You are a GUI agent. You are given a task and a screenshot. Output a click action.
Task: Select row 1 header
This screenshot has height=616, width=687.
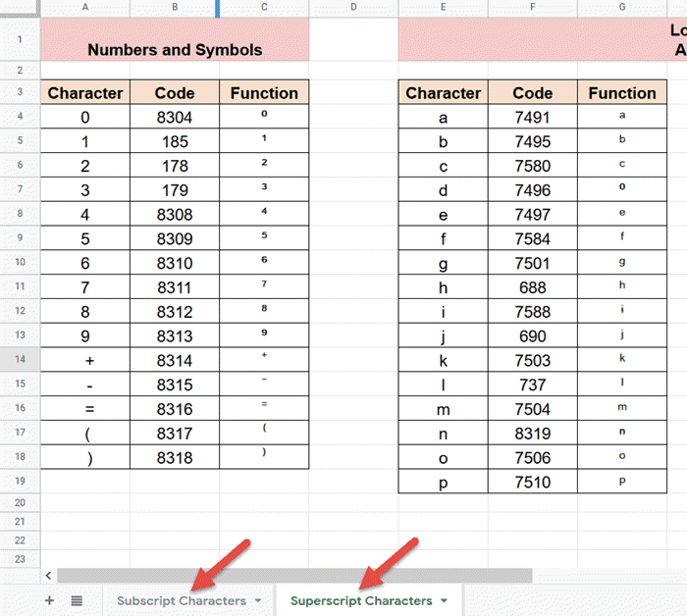pyautogui.click(x=21, y=39)
